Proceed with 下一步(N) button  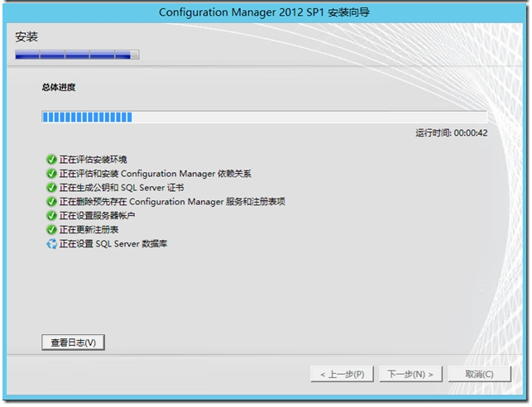(x=410, y=374)
